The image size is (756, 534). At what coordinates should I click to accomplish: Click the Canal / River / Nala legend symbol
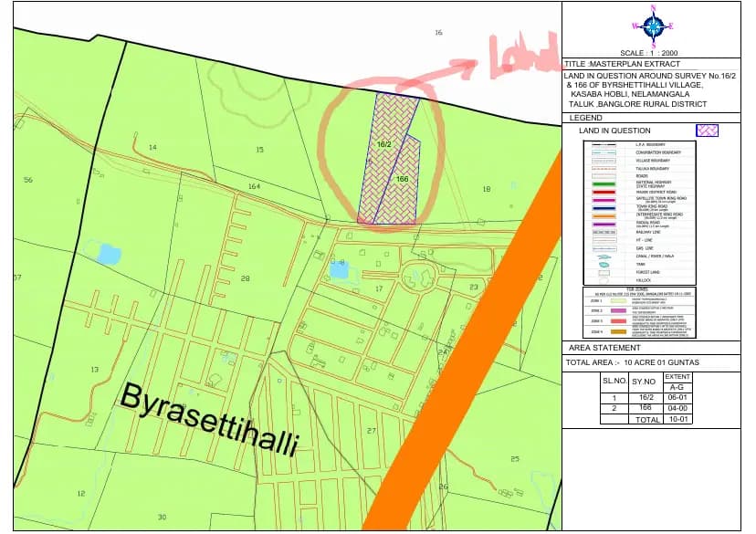coord(604,257)
